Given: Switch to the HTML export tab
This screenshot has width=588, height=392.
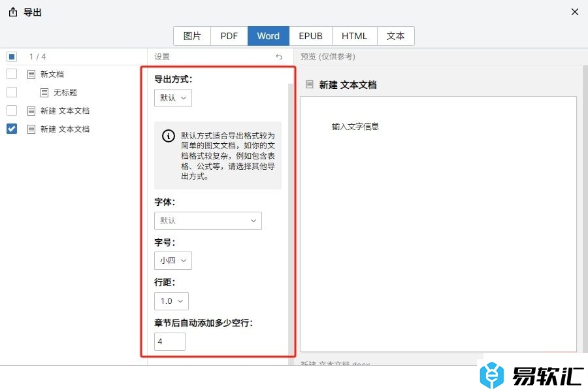Looking at the screenshot, I should click(354, 36).
